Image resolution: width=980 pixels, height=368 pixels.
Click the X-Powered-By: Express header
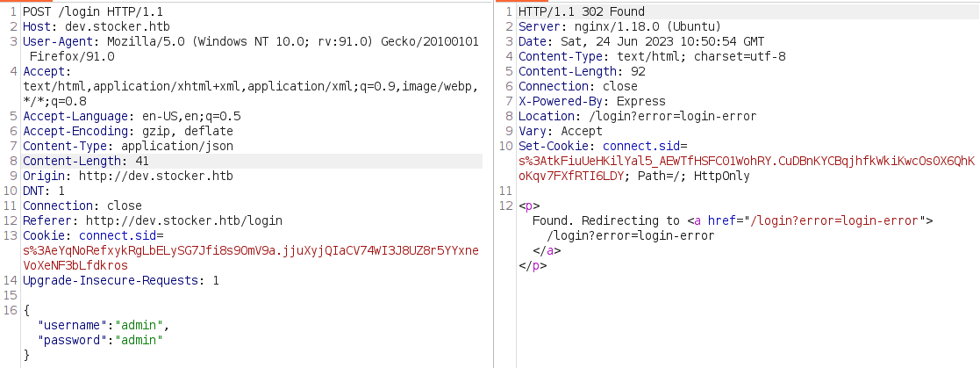coord(591,101)
